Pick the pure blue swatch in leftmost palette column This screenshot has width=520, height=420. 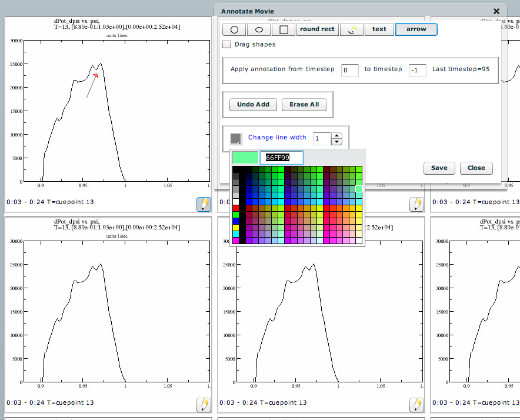point(236,221)
